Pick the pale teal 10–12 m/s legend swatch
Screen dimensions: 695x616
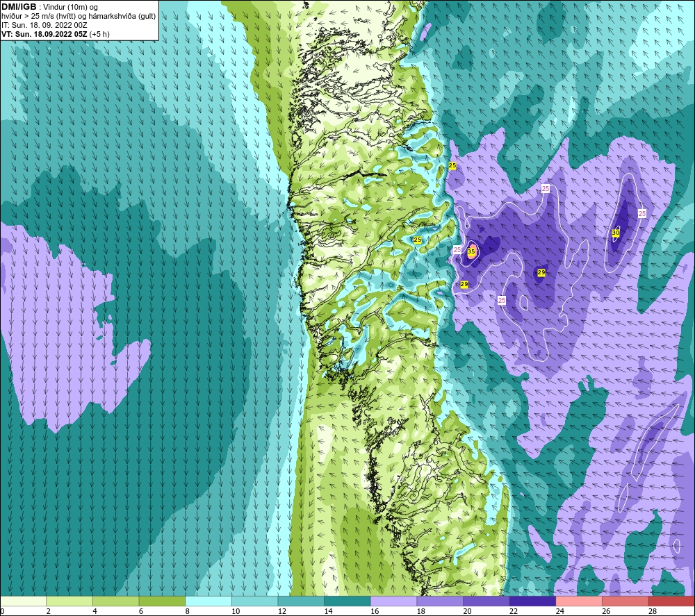tap(255, 601)
